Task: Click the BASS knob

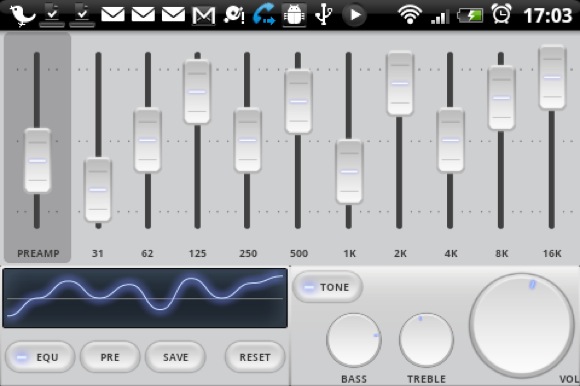Action: pos(354,340)
